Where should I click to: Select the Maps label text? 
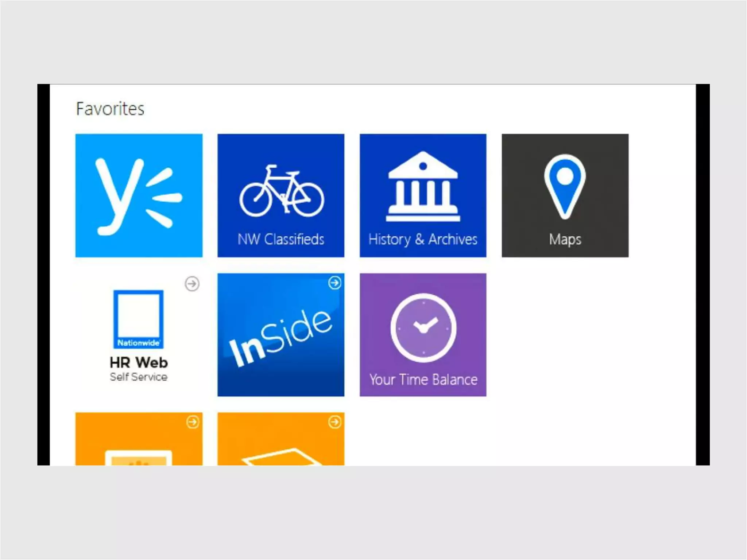565,240
